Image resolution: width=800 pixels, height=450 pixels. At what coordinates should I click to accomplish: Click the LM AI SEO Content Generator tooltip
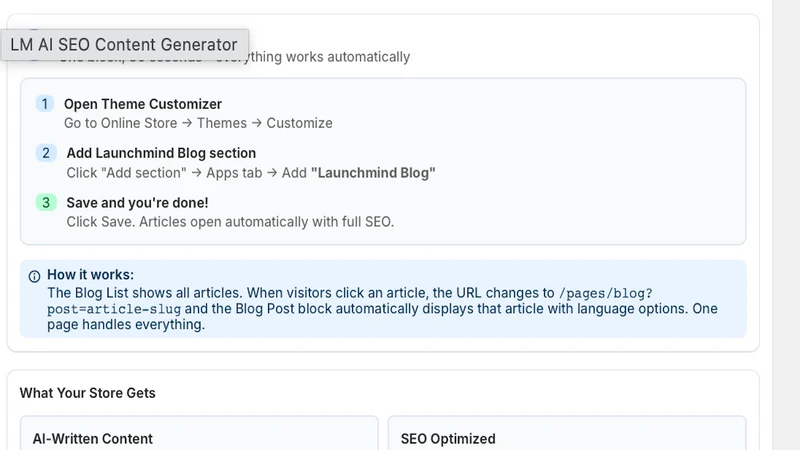coord(124,45)
